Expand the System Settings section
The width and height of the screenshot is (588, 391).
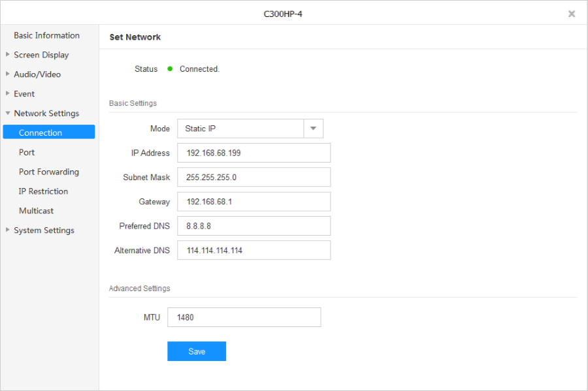[44, 230]
